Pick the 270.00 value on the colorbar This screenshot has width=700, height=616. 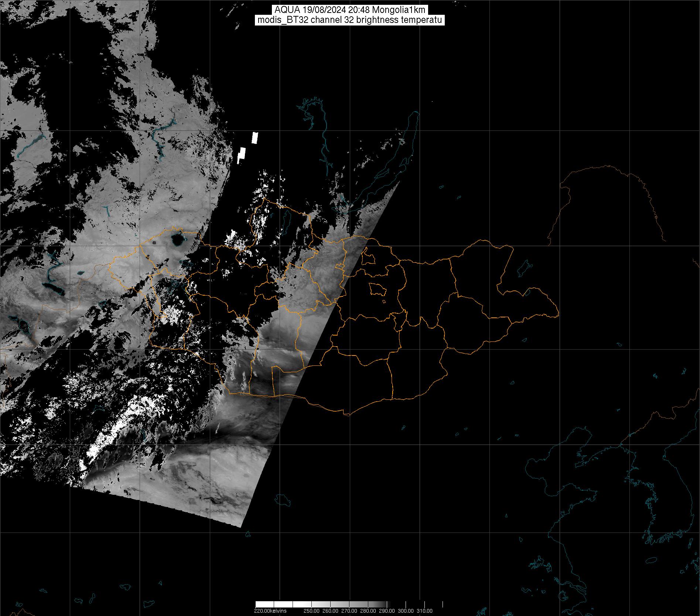point(349,611)
